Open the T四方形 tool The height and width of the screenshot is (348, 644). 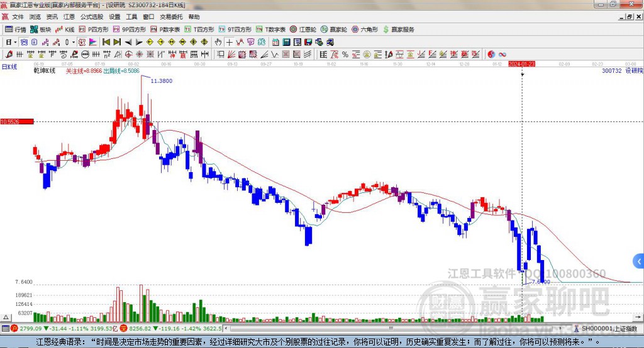click(199, 30)
